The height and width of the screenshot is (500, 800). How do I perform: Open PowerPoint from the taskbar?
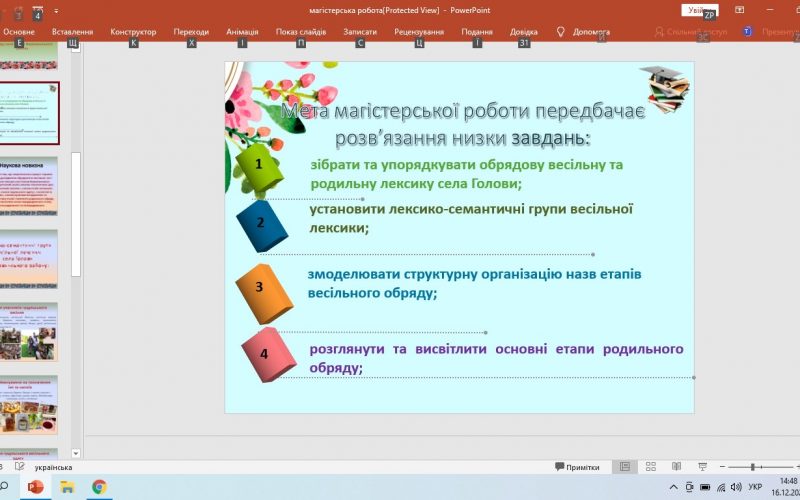point(35,487)
